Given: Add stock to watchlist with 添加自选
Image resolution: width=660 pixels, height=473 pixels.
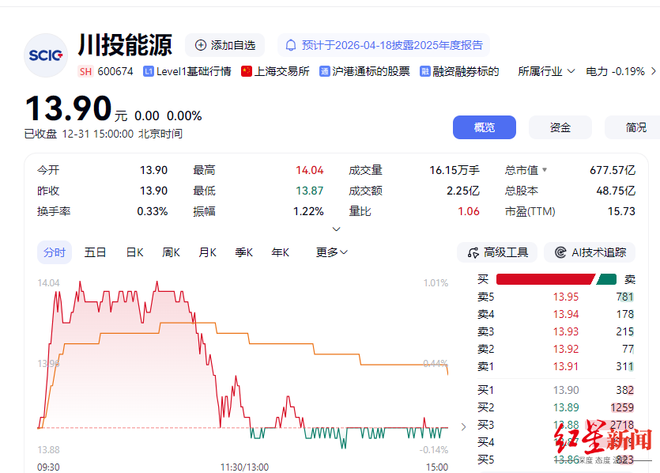Looking at the screenshot, I should (225, 45).
